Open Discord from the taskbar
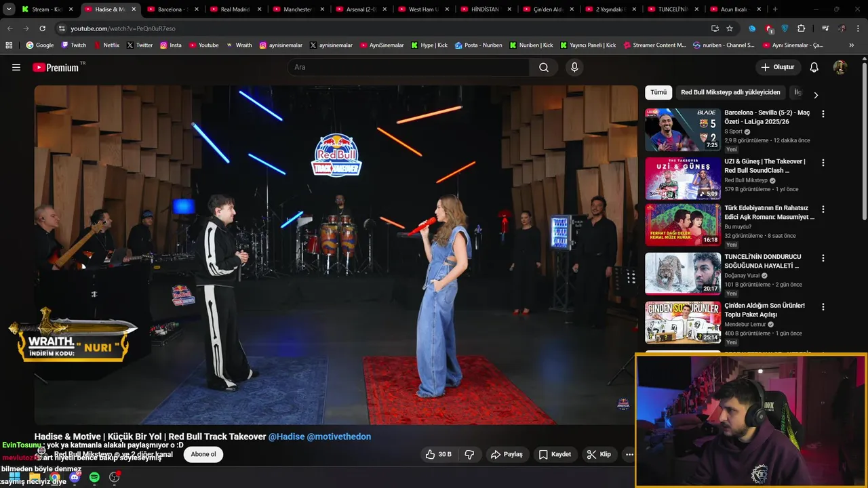The height and width of the screenshot is (488, 868). tap(75, 478)
